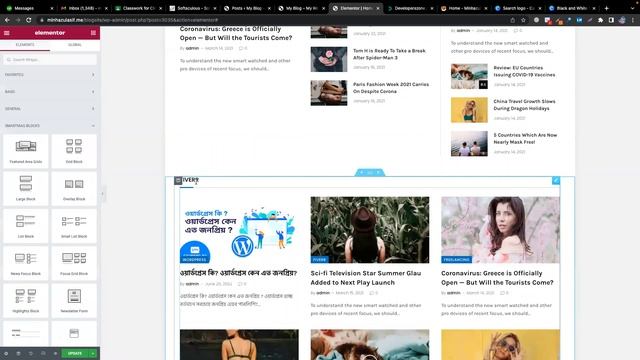Open the Navigator layers icon
This screenshot has height=360, width=640.
coord(18,353)
